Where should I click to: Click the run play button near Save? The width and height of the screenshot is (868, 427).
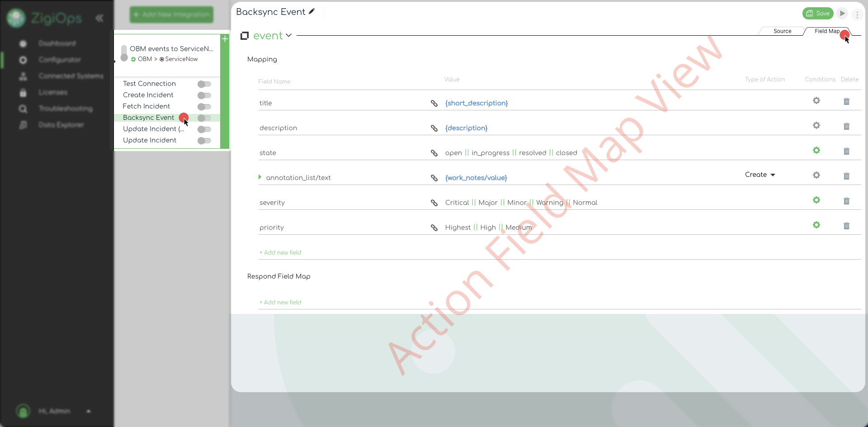click(842, 14)
